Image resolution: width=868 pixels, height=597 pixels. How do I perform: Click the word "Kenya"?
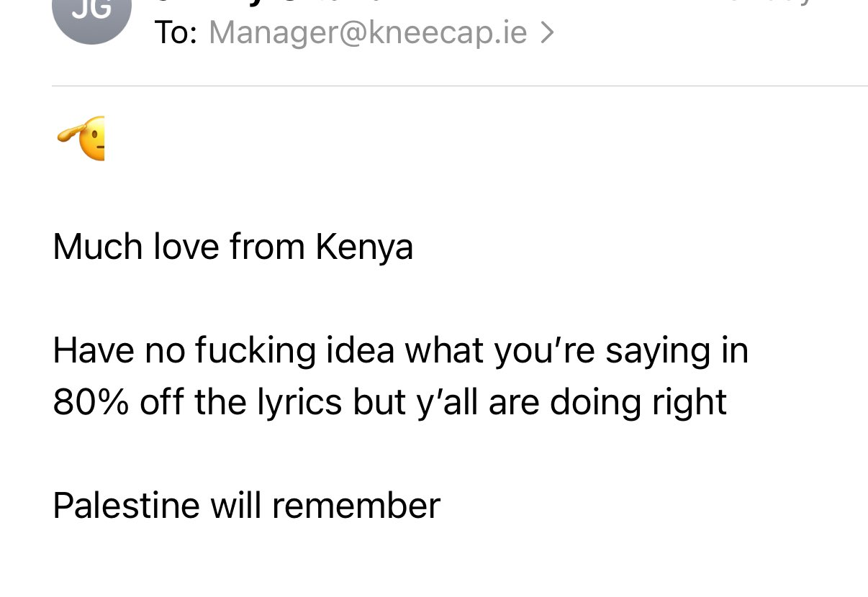[364, 248]
